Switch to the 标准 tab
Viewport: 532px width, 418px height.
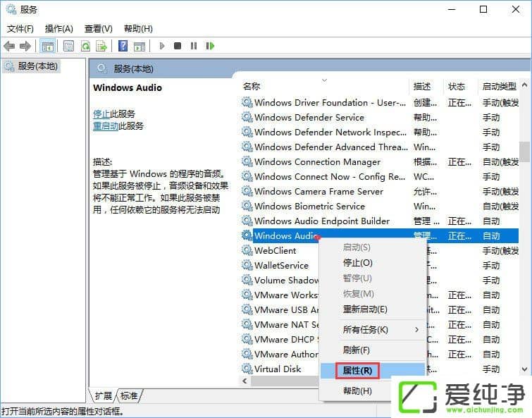129,395
